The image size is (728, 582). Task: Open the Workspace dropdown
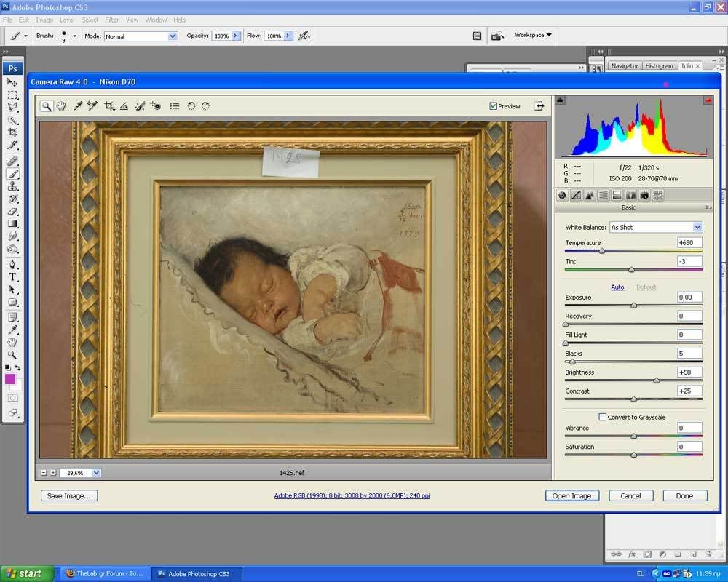[533, 35]
